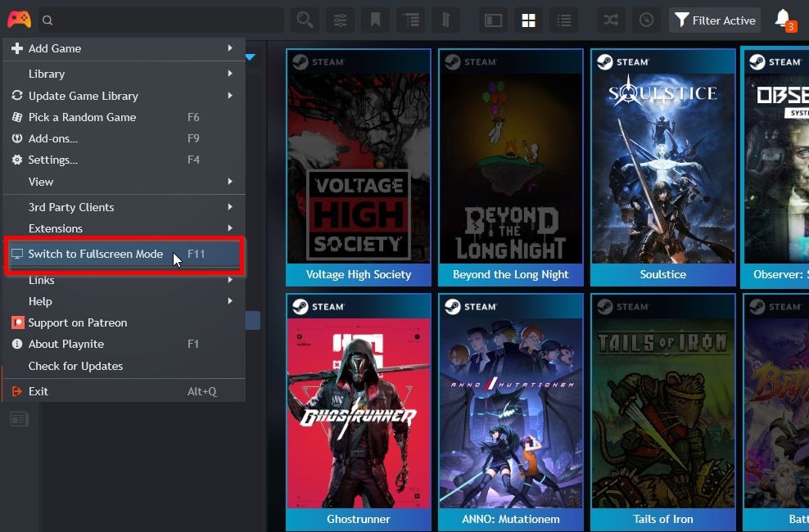Expand the Add Game submenu

(123, 48)
